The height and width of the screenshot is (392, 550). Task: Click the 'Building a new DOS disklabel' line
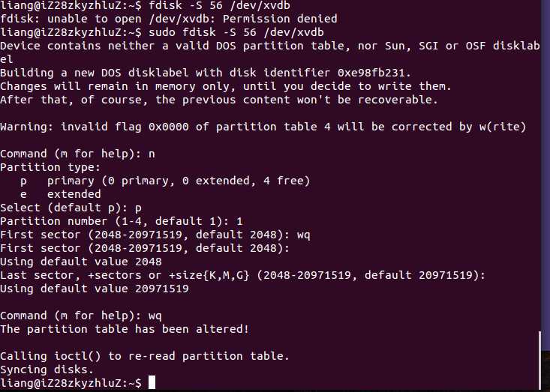[x=206, y=73]
